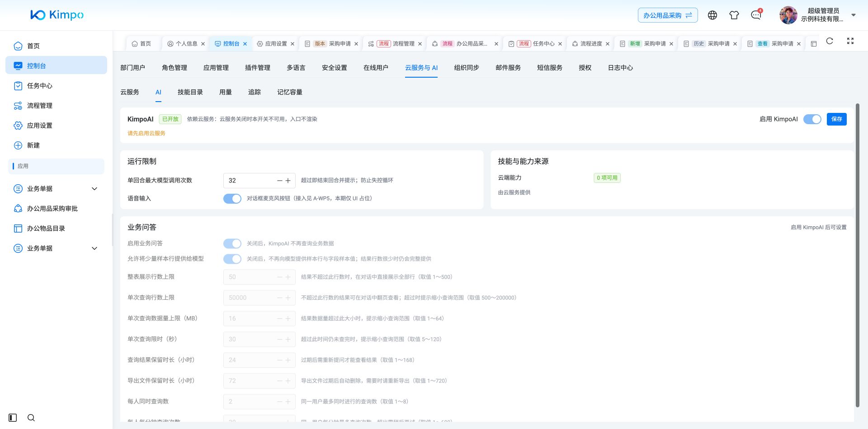Close the 流程进度 tab
The height and width of the screenshot is (429, 868).
click(608, 44)
